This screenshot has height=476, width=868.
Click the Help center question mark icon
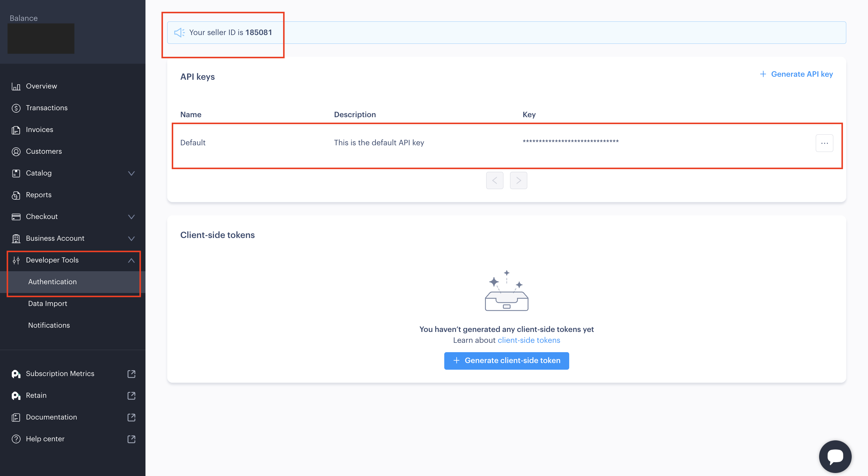[16, 439]
